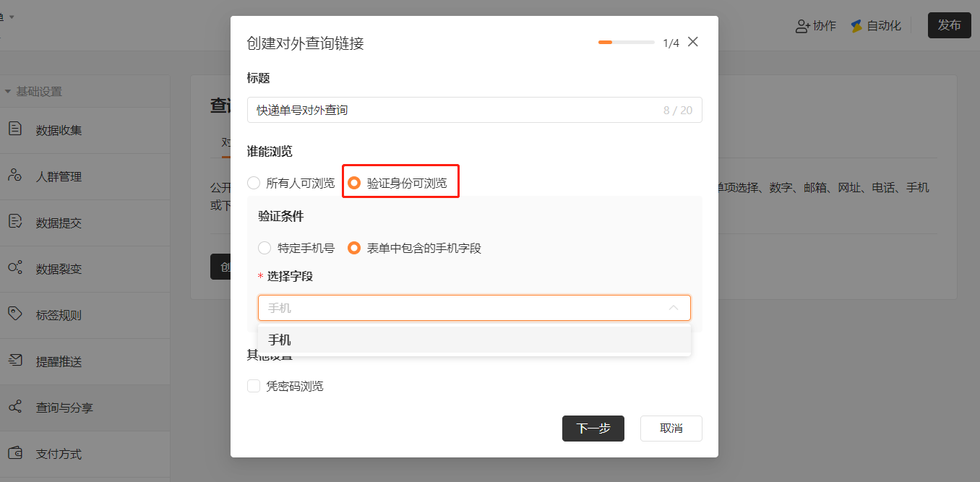
Task: Select the 所有人可浏览 radio option
Action: pyautogui.click(x=254, y=183)
